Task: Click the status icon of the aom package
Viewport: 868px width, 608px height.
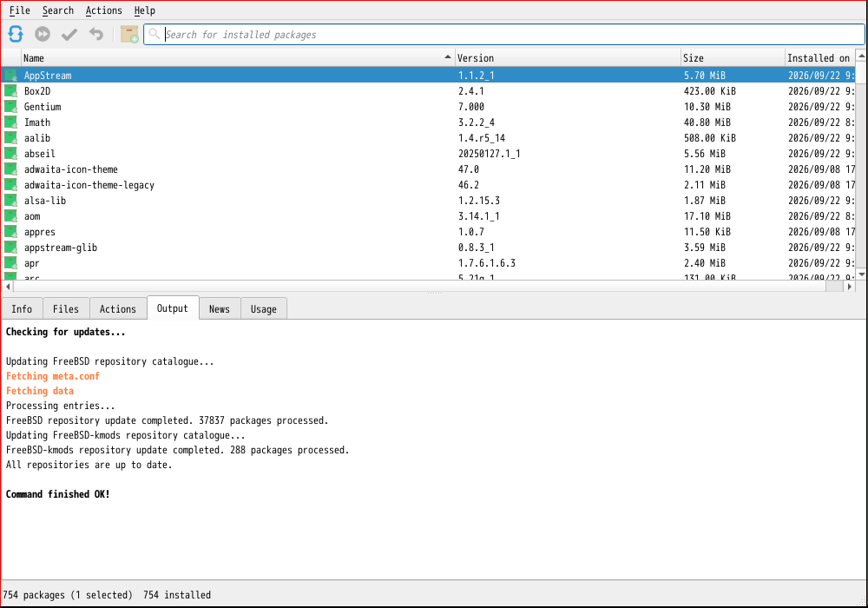Action: pos(10,216)
